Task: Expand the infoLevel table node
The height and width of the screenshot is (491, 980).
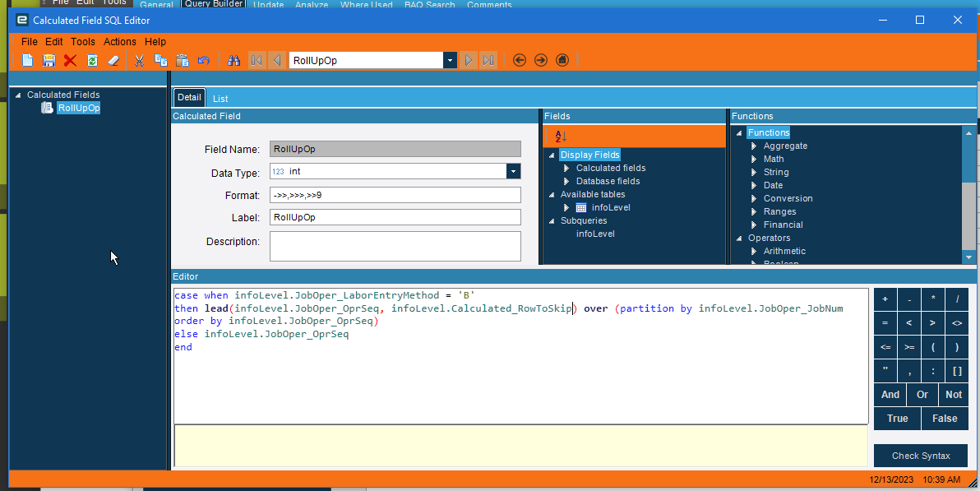Action: (566, 207)
